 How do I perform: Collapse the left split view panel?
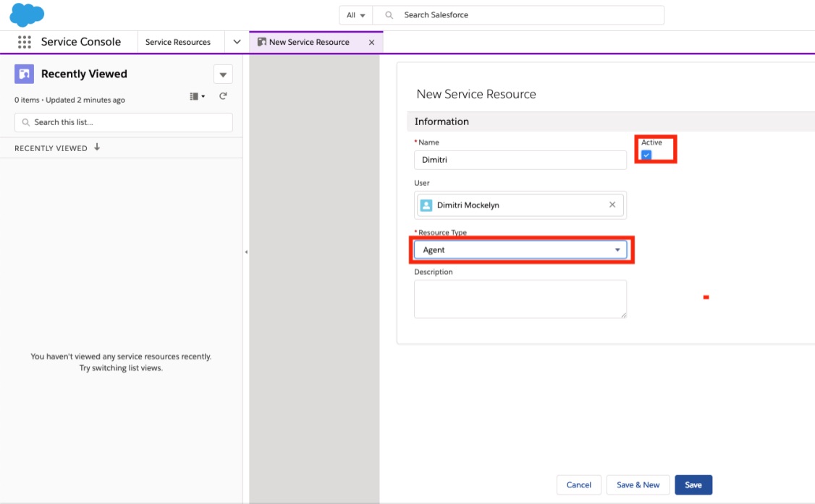pyautogui.click(x=246, y=252)
